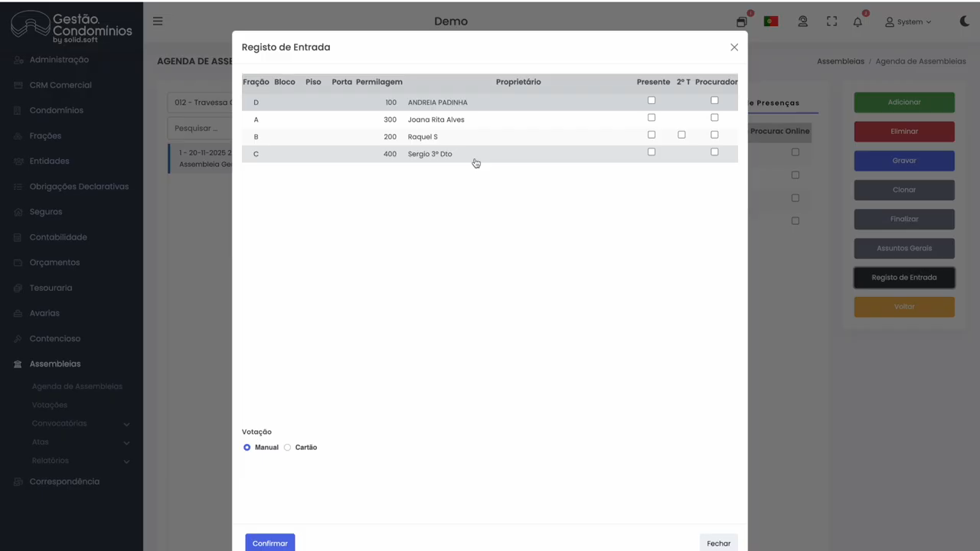980x551 pixels.
Task: Check Presente for ANDREIA PADINHA
Action: pyautogui.click(x=652, y=100)
